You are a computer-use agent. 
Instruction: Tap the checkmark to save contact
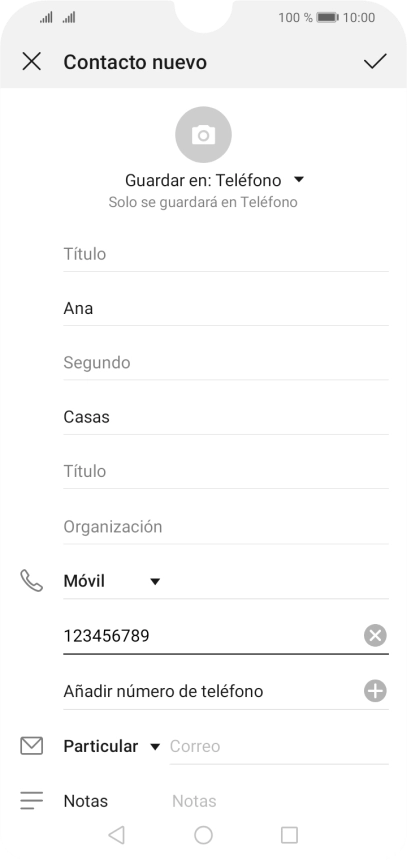tap(375, 61)
